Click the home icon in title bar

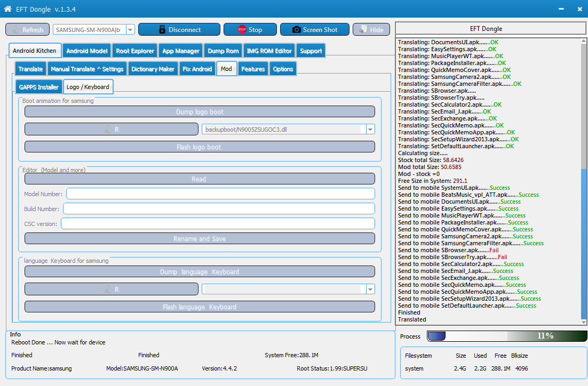click(7, 9)
